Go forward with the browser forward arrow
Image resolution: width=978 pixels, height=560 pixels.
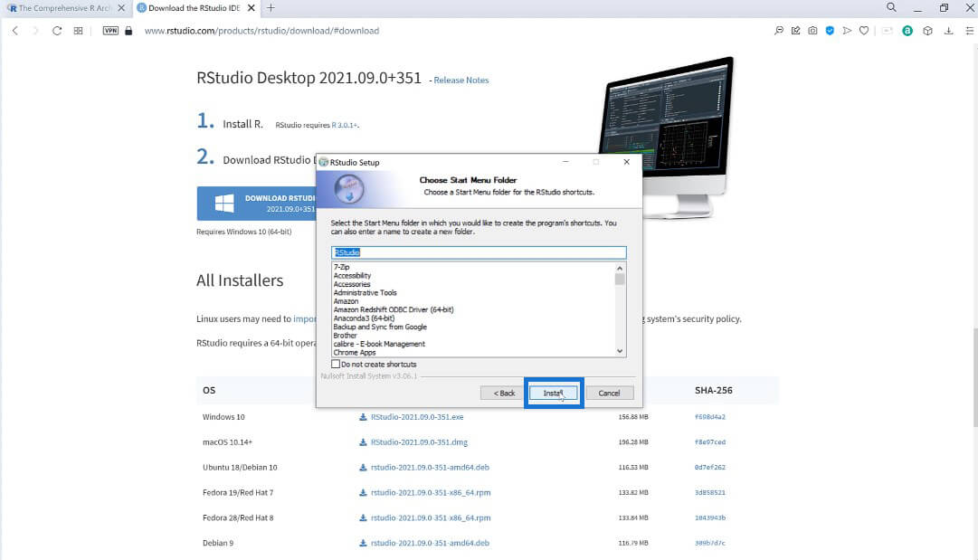(35, 31)
